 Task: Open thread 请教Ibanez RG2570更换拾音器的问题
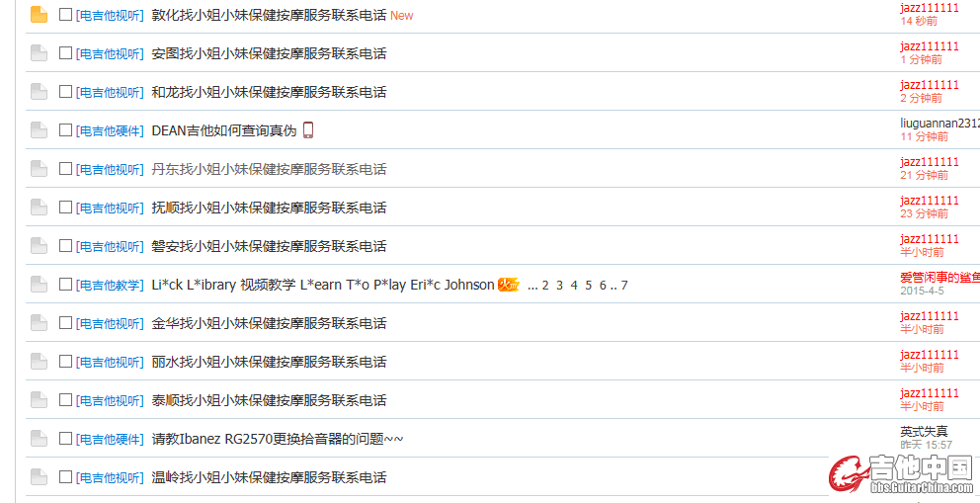(x=278, y=440)
